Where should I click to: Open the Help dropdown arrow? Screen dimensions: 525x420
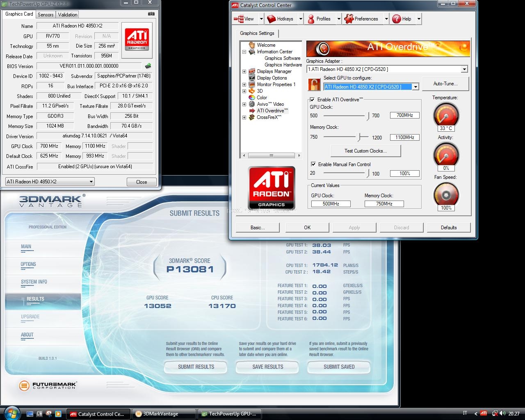[419, 19]
